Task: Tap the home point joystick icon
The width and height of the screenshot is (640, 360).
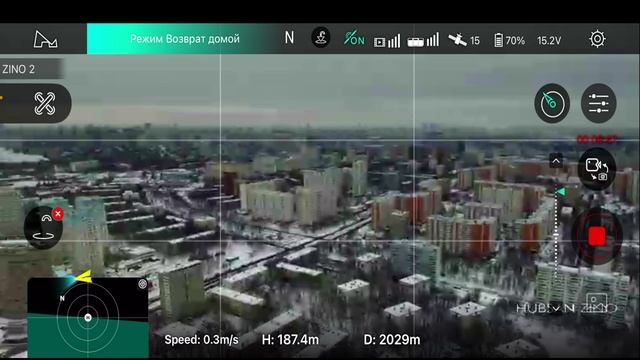Action: (321, 38)
